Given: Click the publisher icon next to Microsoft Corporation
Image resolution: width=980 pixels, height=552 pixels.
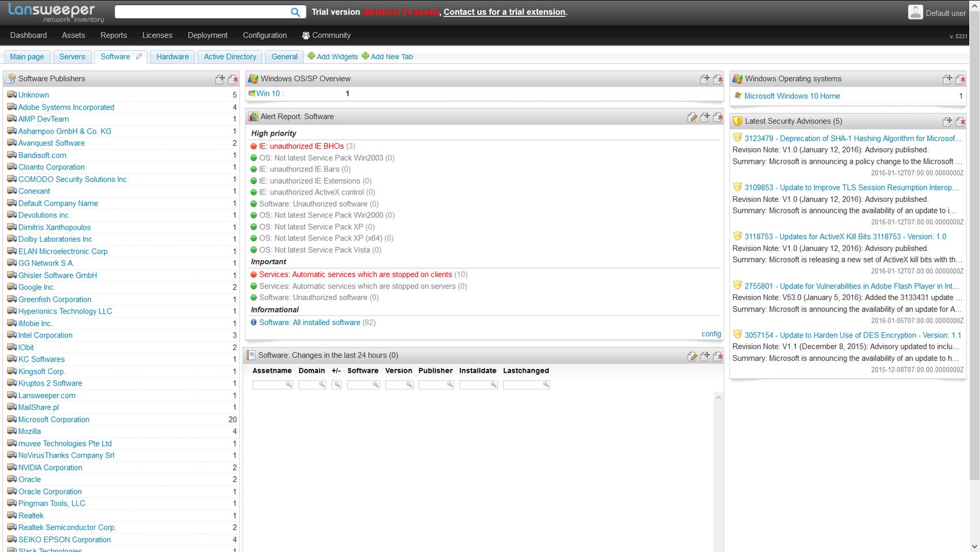Looking at the screenshot, I should pos(12,419).
